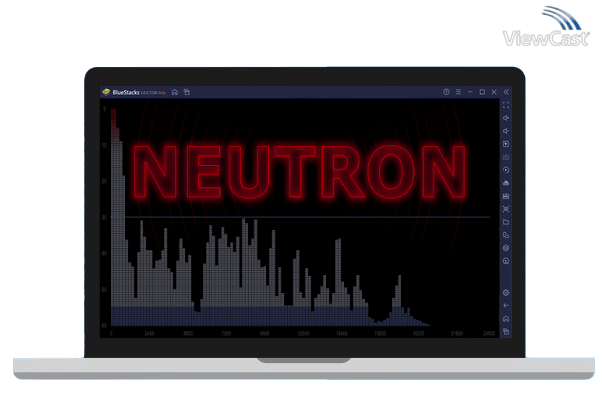Decrease volume with the sidebar speaker-minus icon
The image size is (602, 414).
click(506, 131)
